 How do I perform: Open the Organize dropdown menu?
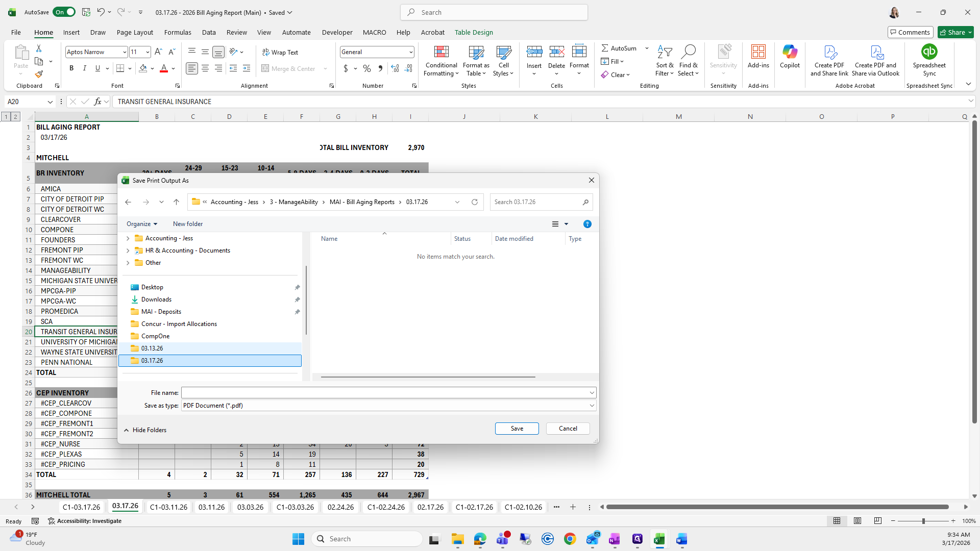(142, 224)
